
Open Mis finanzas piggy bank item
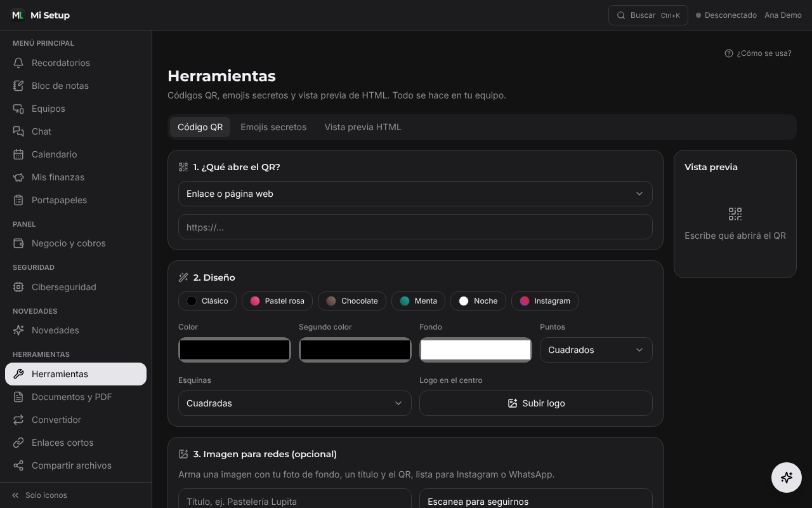click(75, 177)
